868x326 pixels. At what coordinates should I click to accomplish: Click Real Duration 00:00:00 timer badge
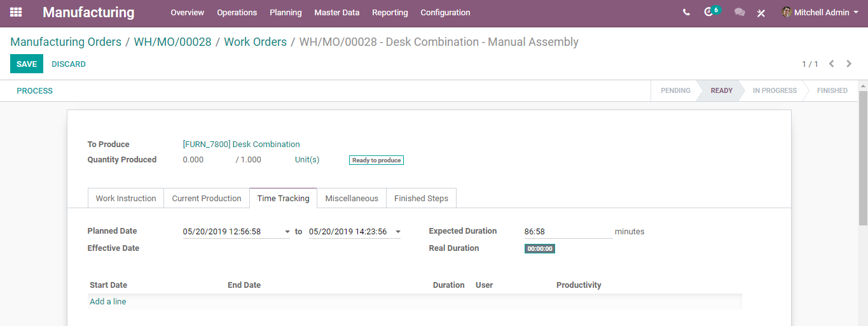click(540, 249)
